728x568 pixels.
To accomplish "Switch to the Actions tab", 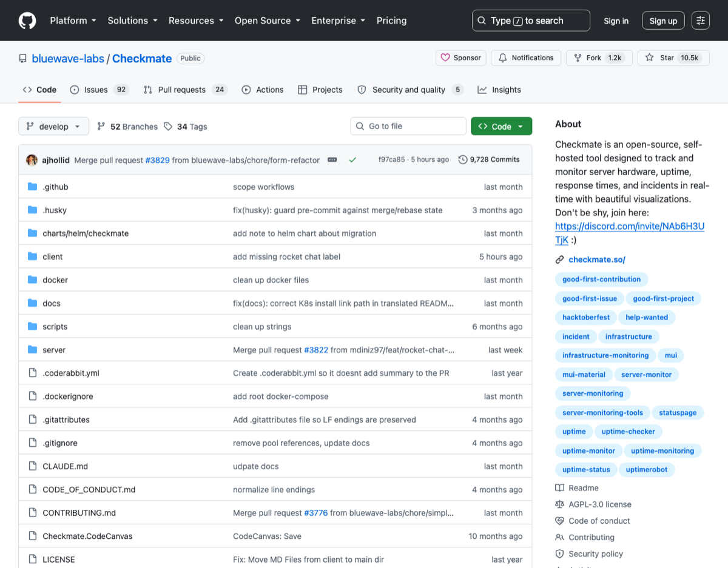I will (263, 90).
